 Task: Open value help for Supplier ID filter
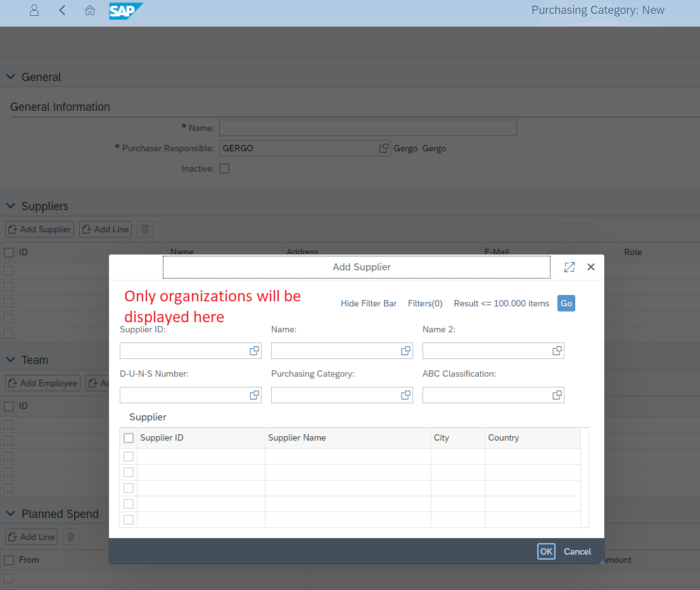coord(254,351)
